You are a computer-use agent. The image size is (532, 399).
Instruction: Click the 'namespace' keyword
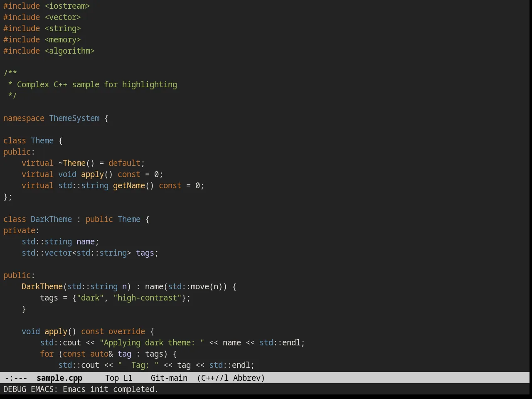point(24,118)
